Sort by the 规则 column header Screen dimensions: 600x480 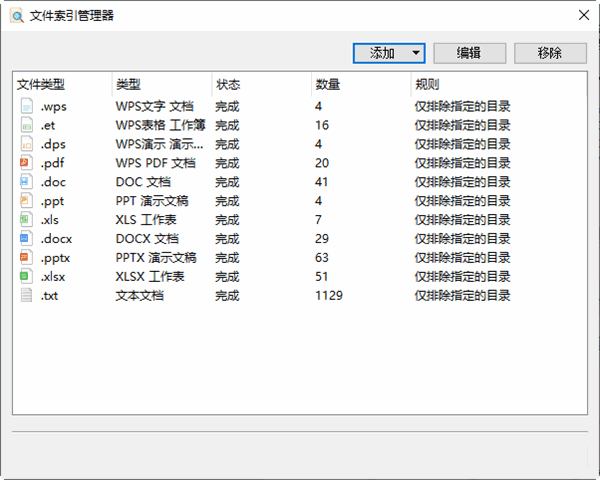pyautogui.click(x=499, y=84)
